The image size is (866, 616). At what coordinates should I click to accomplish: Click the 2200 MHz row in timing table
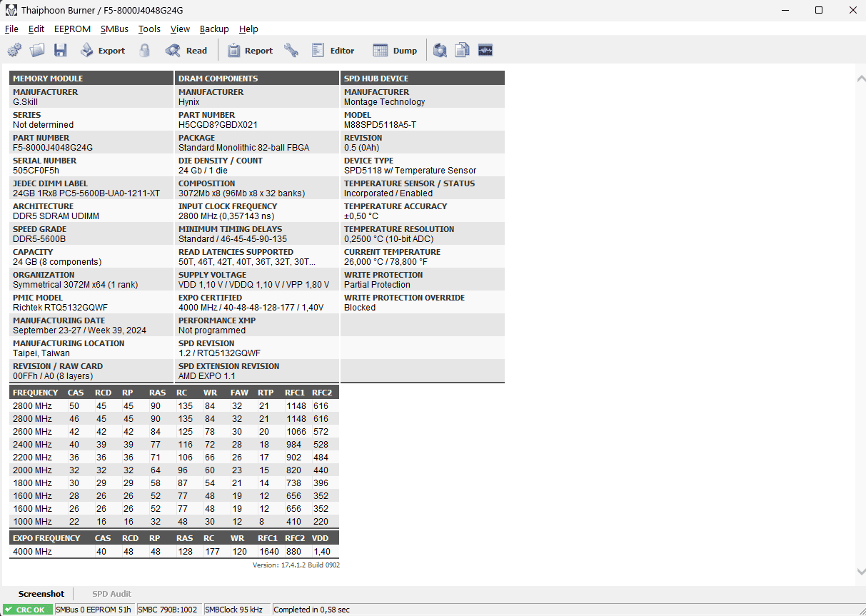pyautogui.click(x=174, y=458)
